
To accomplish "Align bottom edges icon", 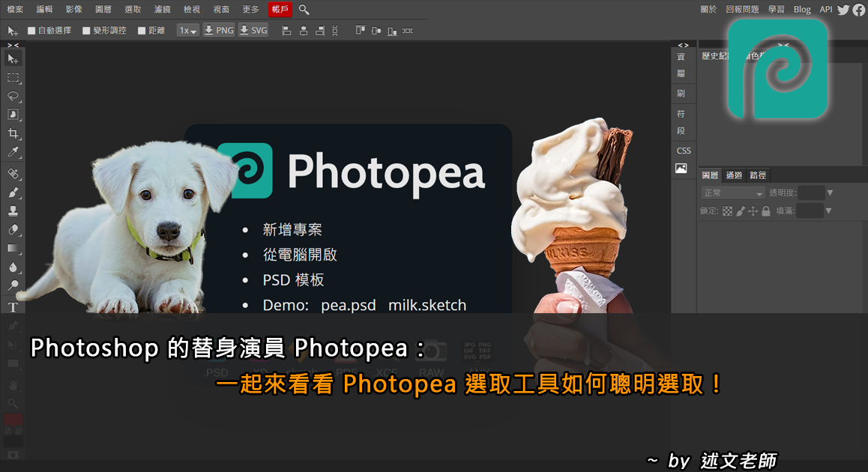I will tap(392, 31).
